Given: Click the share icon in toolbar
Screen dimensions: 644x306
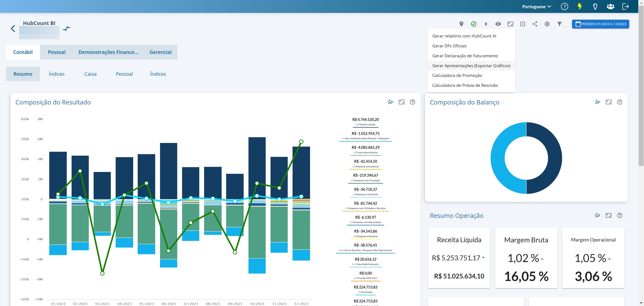Looking at the screenshot, I should 535,24.
